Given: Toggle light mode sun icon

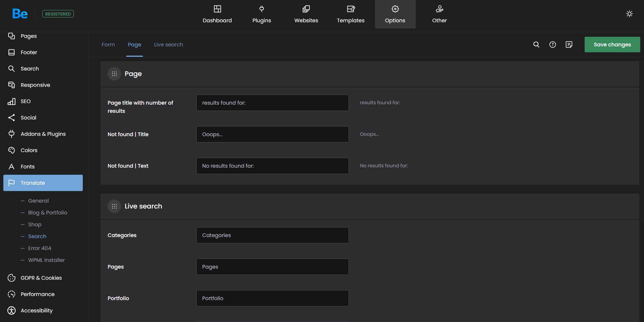Looking at the screenshot, I should point(630,14).
